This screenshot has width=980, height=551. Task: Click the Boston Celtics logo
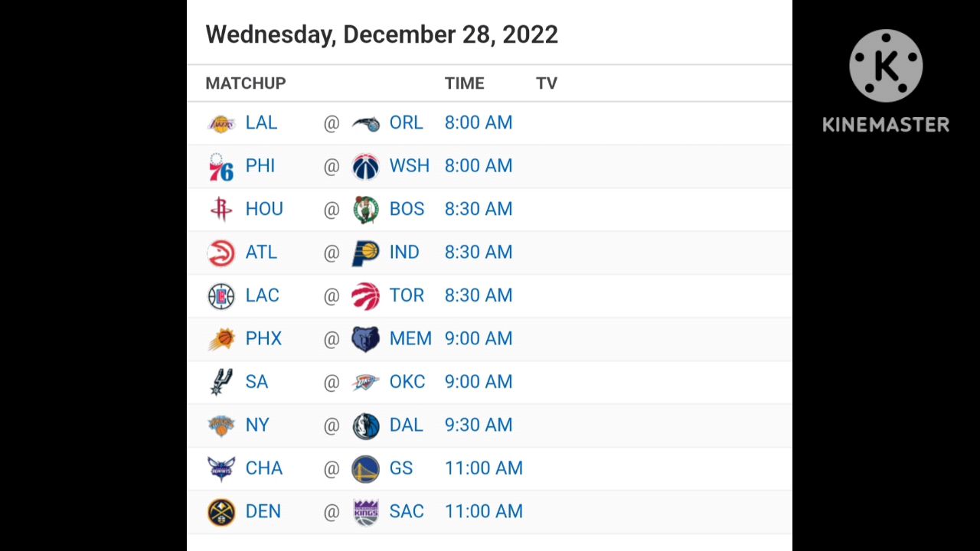365,210
